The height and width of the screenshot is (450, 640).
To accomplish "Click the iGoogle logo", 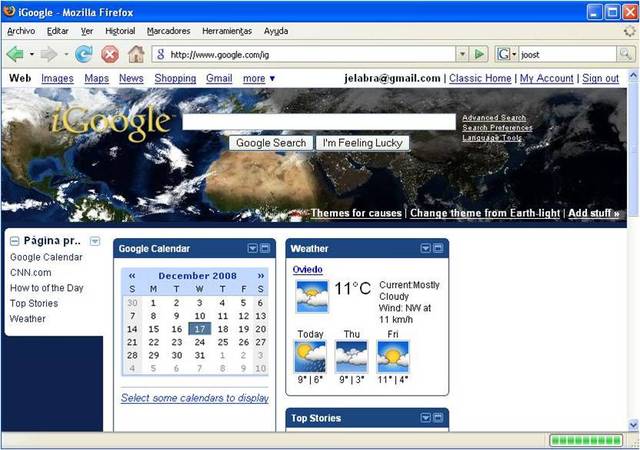I will click(x=111, y=122).
